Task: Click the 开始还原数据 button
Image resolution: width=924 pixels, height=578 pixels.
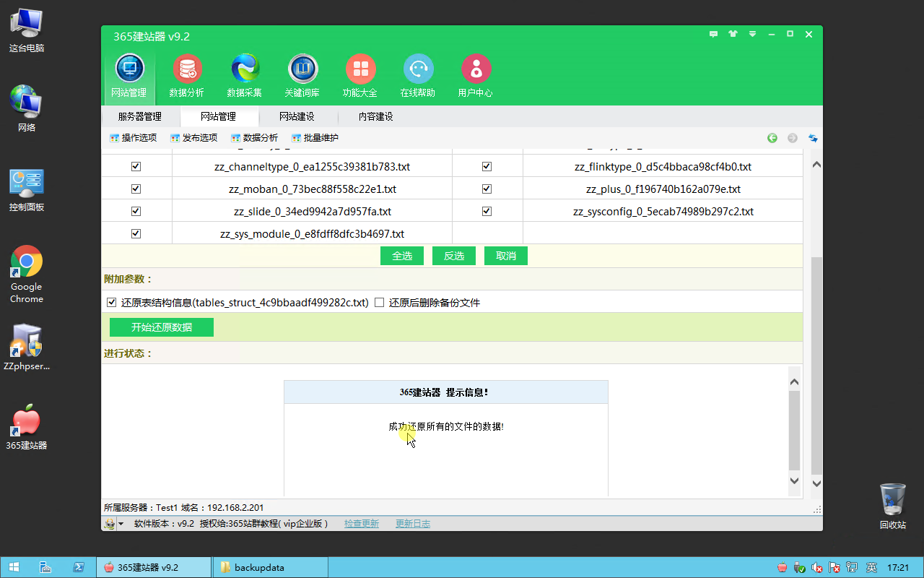Action: pos(162,327)
